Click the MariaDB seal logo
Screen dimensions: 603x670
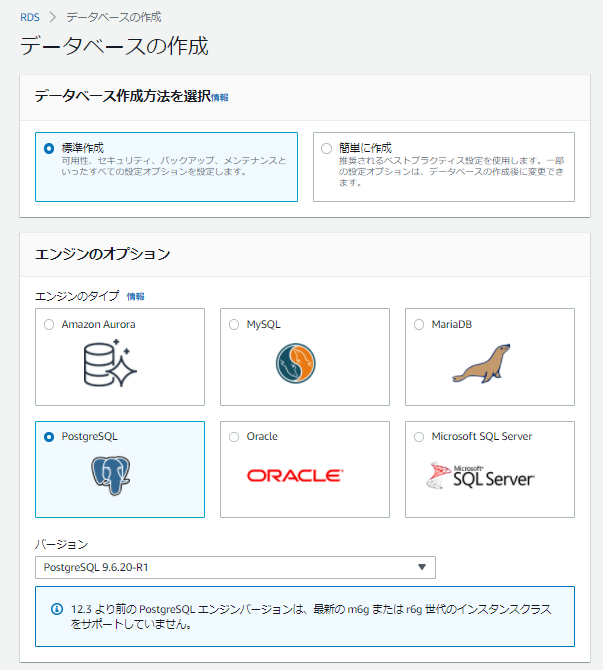(x=481, y=364)
